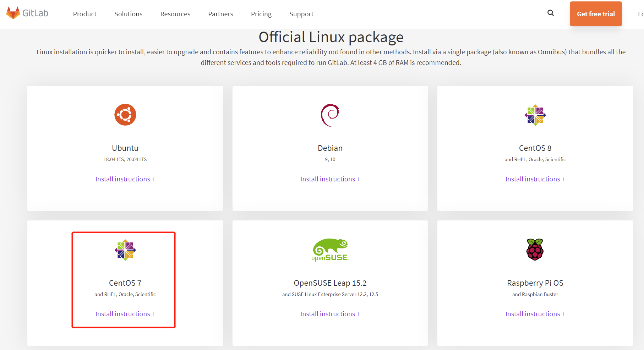Click the CentOS 8 heading text
Image resolution: width=644 pixels, height=350 pixels.
(x=535, y=148)
